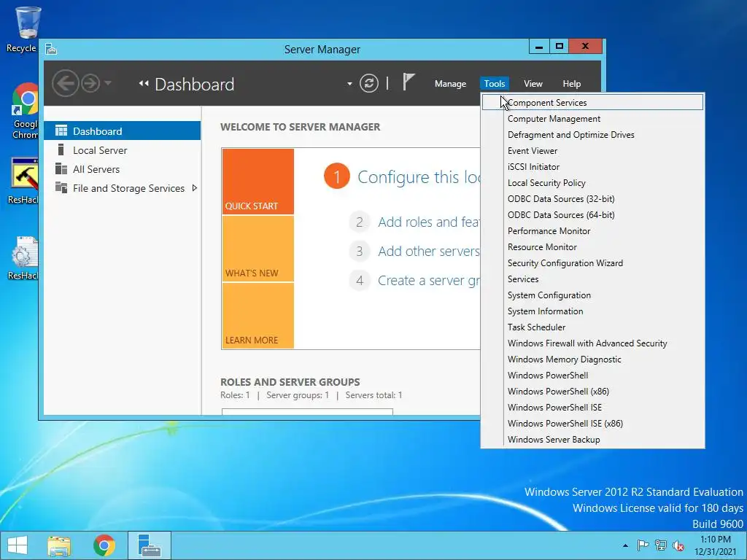Viewport: 747px width, 560px height.
Task: Select Component Services from the Tools menu
Action: (592, 102)
